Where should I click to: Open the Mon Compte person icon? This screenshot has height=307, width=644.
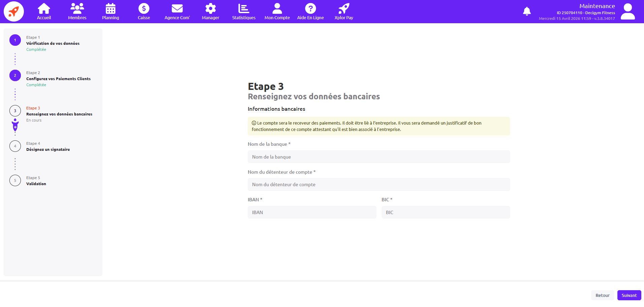pyautogui.click(x=277, y=8)
